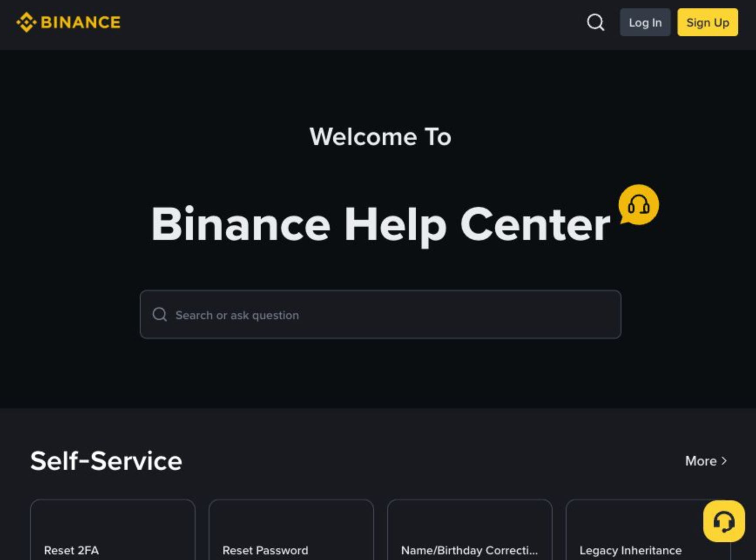Open the Reset 2FA card
Viewport: 756px width, 560px height.
coord(113,530)
